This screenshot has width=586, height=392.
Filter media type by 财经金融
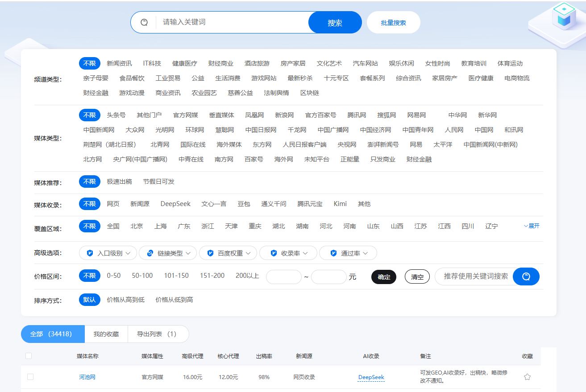click(x=419, y=159)
